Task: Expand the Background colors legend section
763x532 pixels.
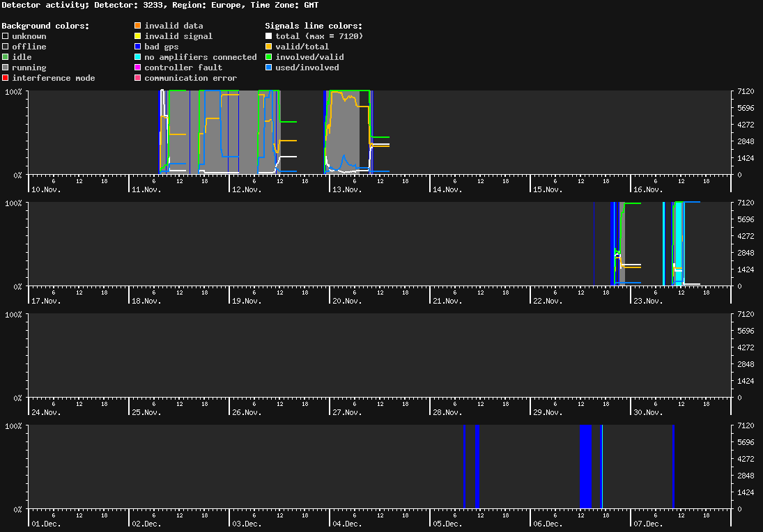Action: pyautogui.click(x=45, y=25)
